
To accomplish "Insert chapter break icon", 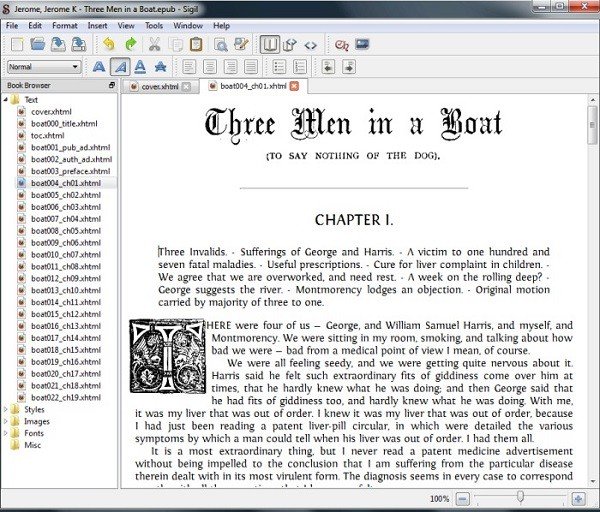I will pyautogui.click(x=341, y=45).
